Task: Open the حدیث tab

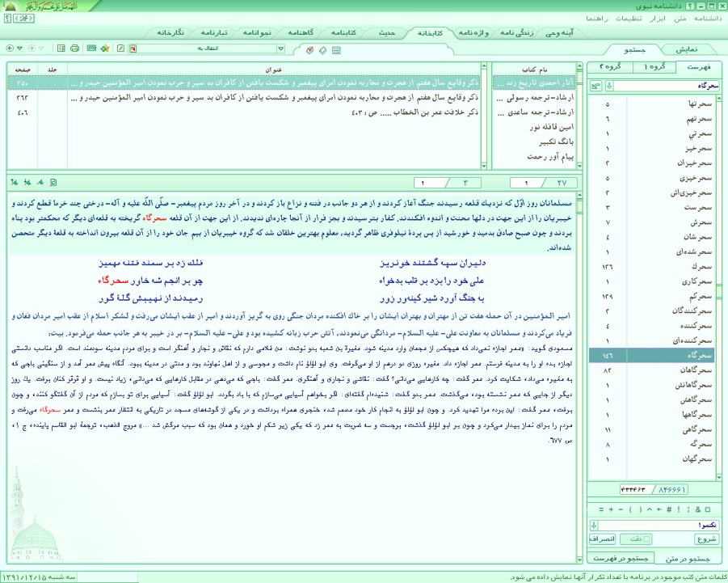Action: click(387, 33)
